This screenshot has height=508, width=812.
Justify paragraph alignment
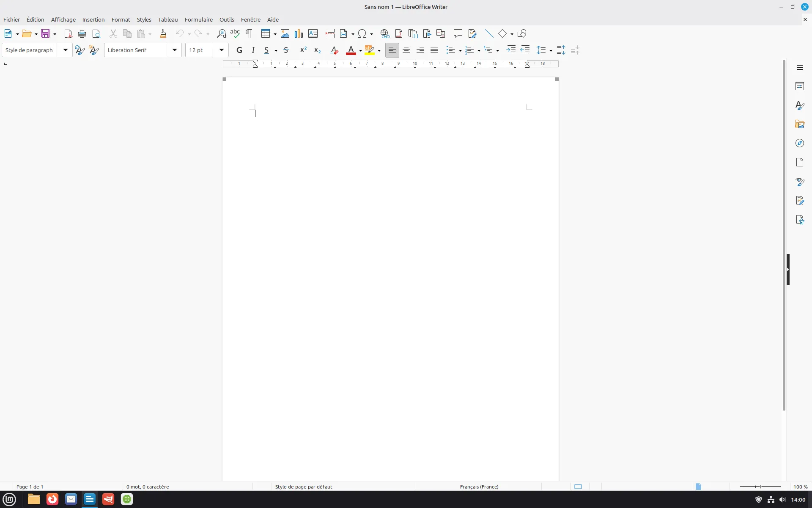[434, 50]
